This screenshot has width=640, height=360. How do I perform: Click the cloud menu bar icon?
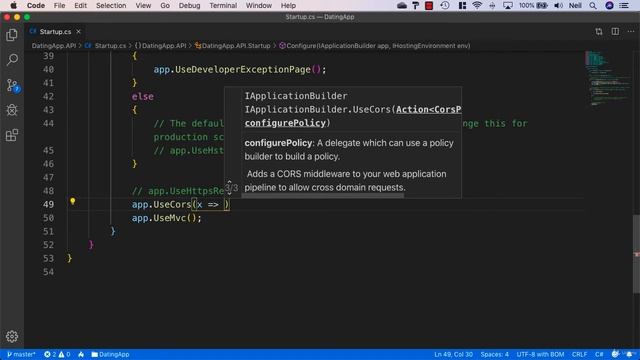(402, 5)
